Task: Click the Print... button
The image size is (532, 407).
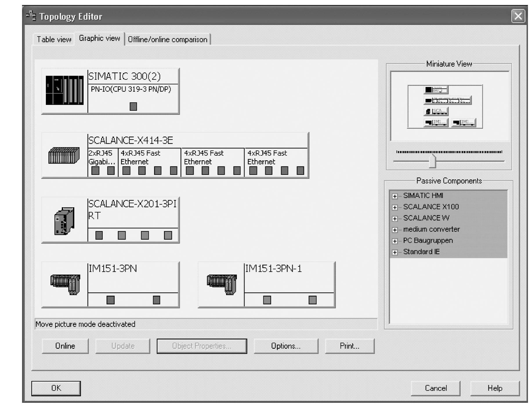Action: tap(350, 346)
